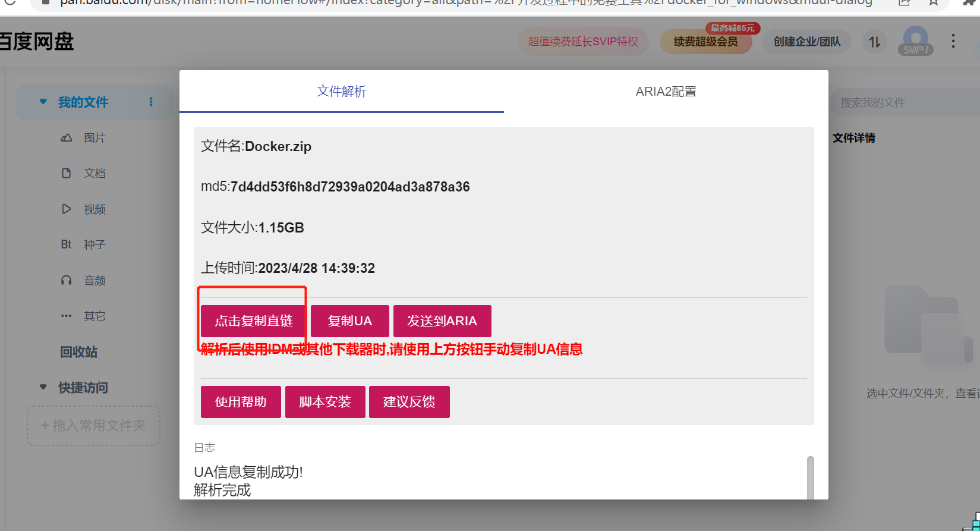Viewport: 980px width, 531px height.
Task: Send the file with 发送到ARIA button
Action: (442, 321)
